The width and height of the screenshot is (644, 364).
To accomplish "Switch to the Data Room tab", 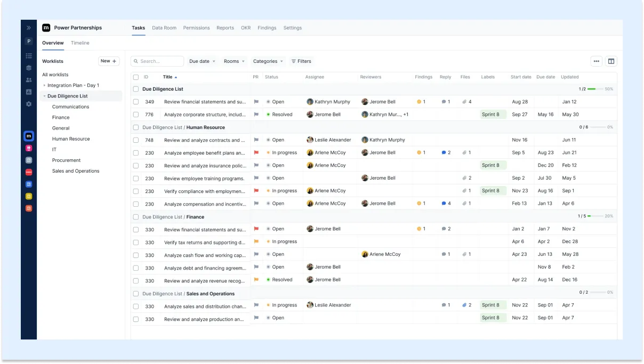I will pos(164,28).
